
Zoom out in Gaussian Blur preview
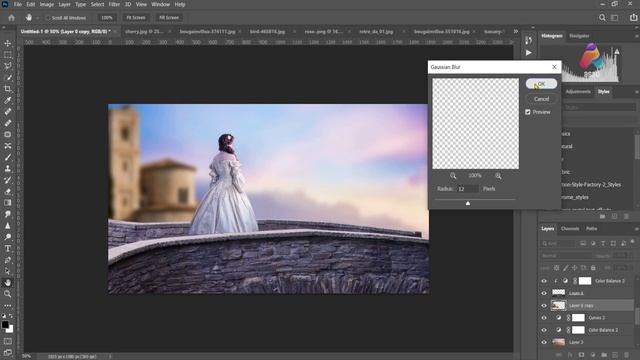coord(453,176)
